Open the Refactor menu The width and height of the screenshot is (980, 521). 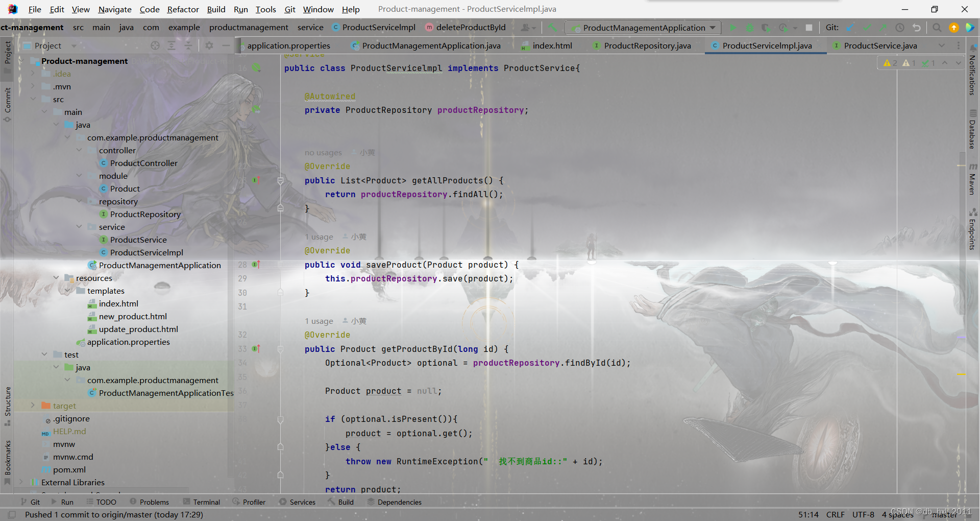point(183,9)
